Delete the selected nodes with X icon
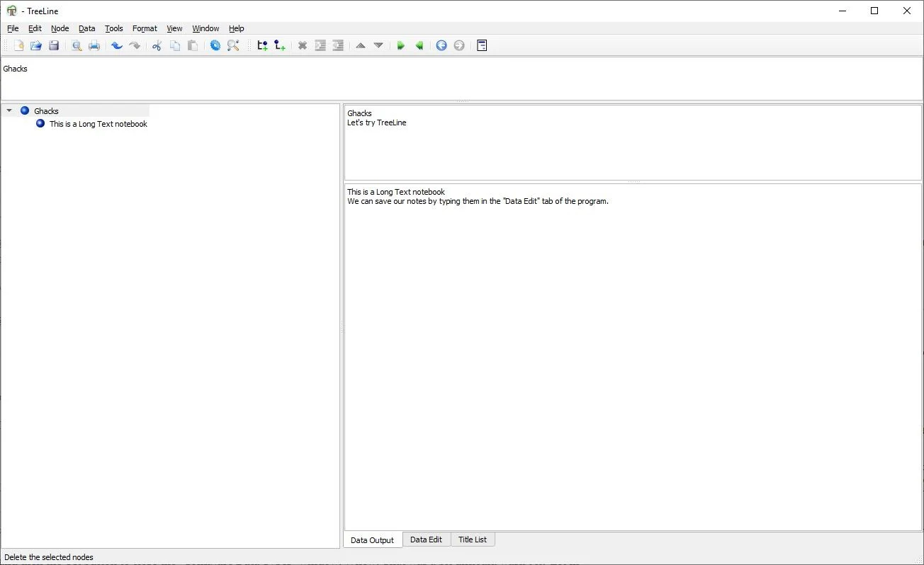 (x=303, y=45)
